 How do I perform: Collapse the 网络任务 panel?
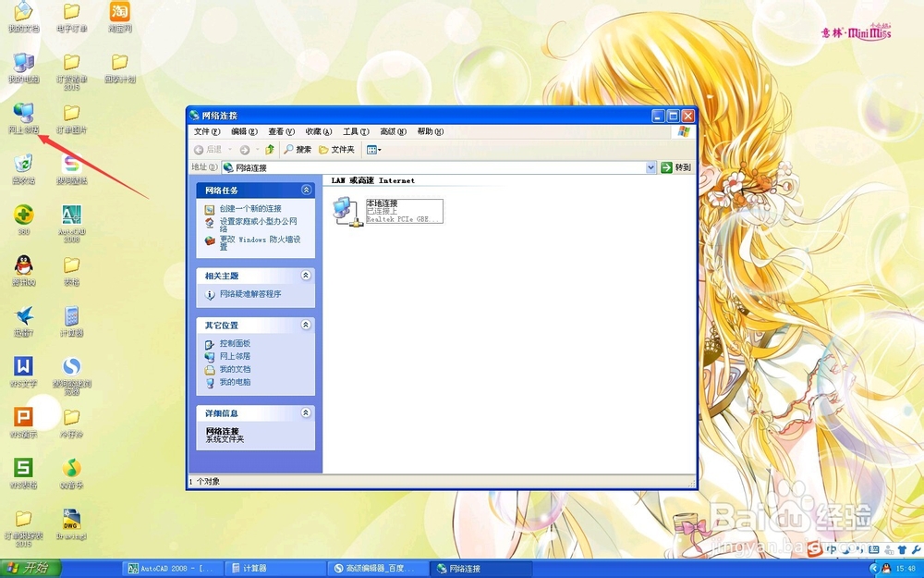pos(306,190)
